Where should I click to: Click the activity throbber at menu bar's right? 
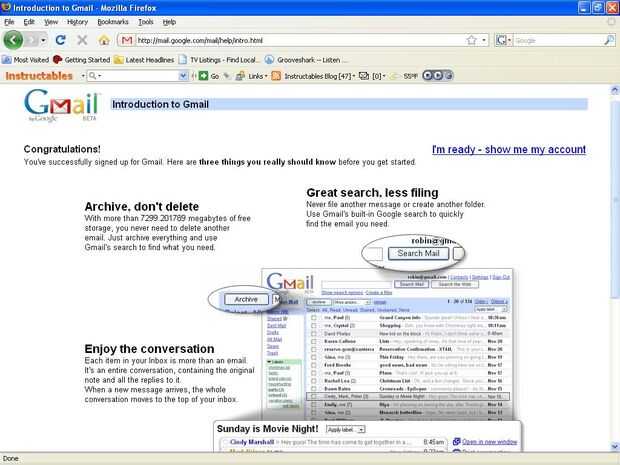[612, 22]
